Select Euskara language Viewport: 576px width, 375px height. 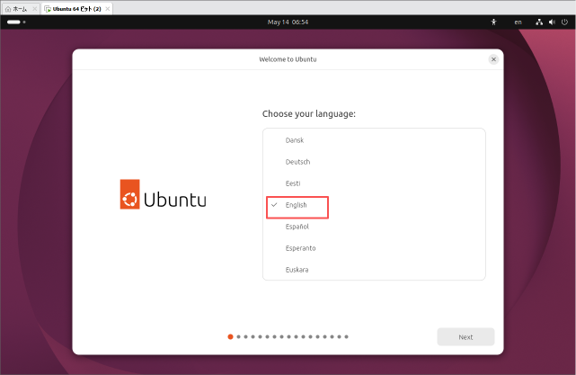point(374,270)
